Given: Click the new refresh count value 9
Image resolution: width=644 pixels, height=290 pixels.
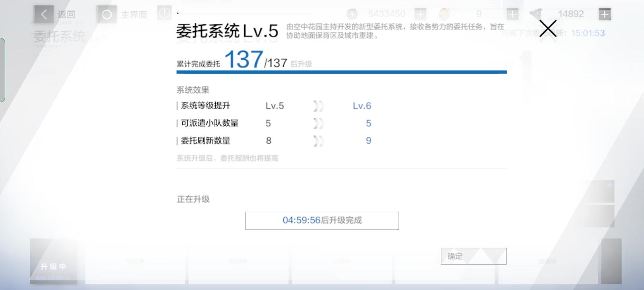Looking at the screenshot, I should click(x=368, y=141).
